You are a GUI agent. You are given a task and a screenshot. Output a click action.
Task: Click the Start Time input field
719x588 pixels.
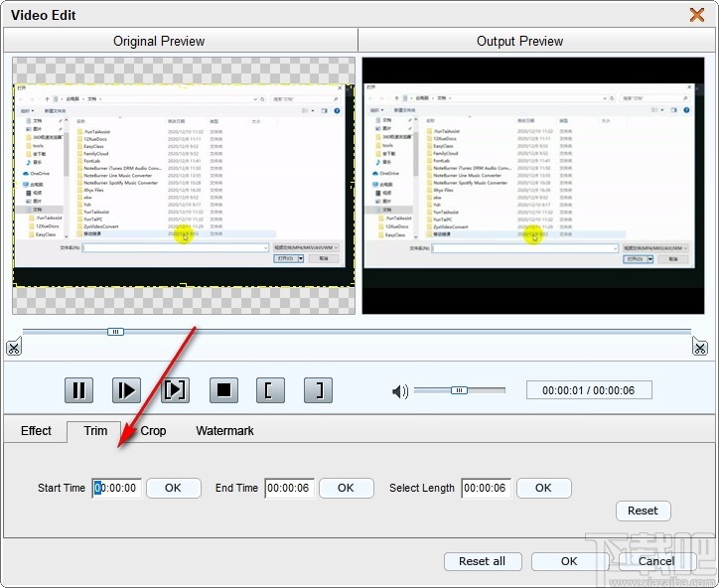[x=117, y=488]
